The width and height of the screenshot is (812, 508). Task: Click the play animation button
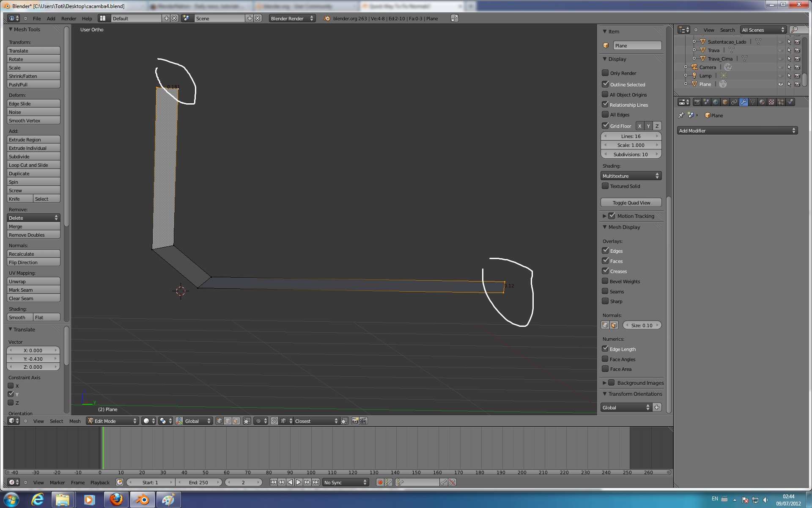(299, 482)
